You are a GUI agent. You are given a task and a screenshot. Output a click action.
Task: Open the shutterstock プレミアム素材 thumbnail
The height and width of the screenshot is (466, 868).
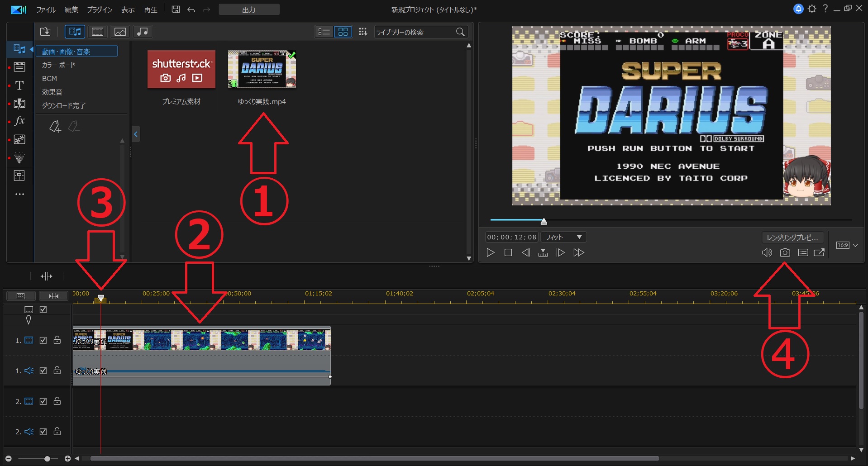point(181,69)
